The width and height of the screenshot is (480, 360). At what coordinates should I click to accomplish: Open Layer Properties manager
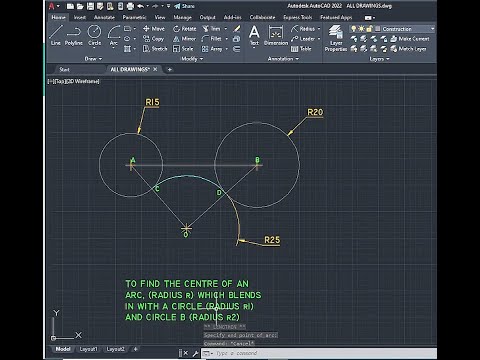(x=336, y=37)
